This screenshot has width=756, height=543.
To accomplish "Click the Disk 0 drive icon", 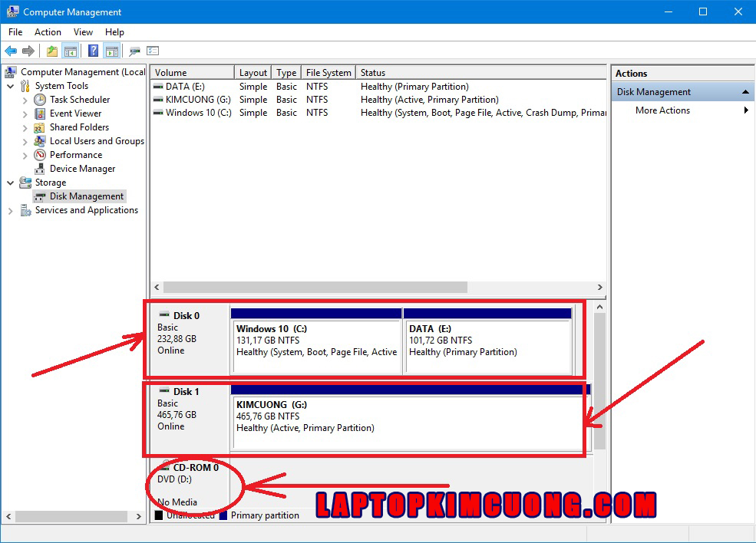I will (x=164, y=315).
